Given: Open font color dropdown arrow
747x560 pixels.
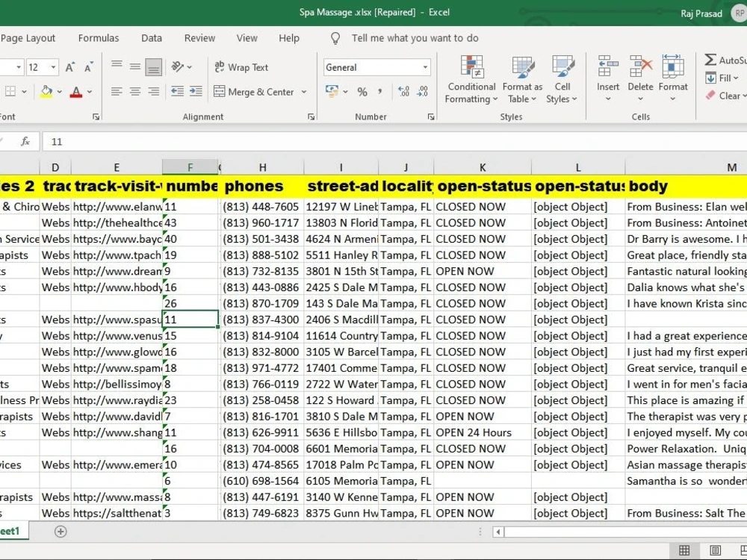Looking at the screenshot, I should pyautogui.click(x=90, y=91).
